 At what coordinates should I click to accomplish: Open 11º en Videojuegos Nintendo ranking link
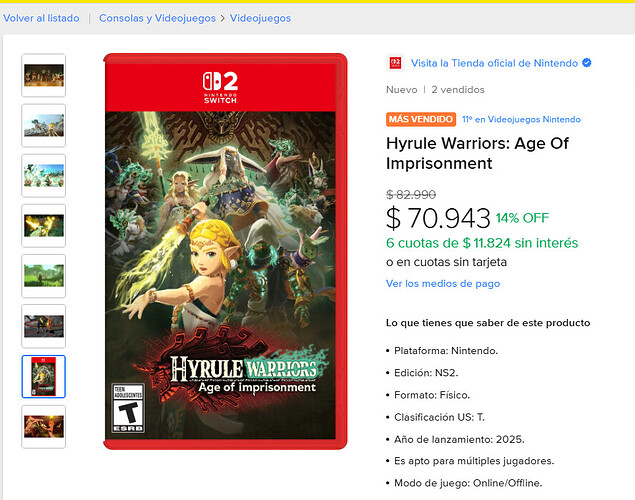522,119
